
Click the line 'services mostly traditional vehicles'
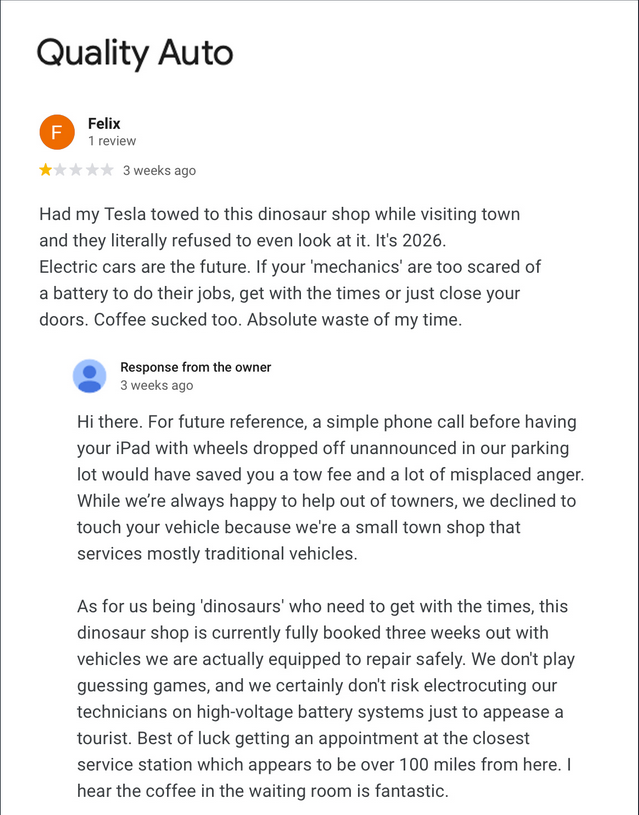point(217,553)
